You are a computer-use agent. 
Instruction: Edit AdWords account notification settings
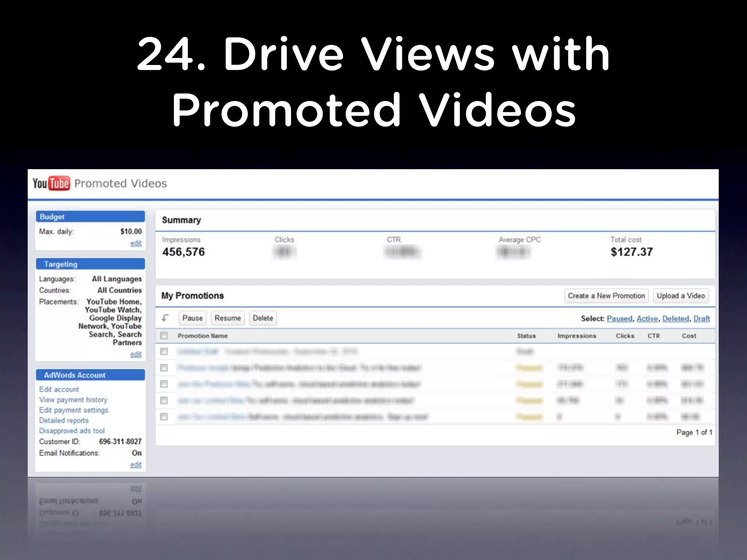(136, 464)
